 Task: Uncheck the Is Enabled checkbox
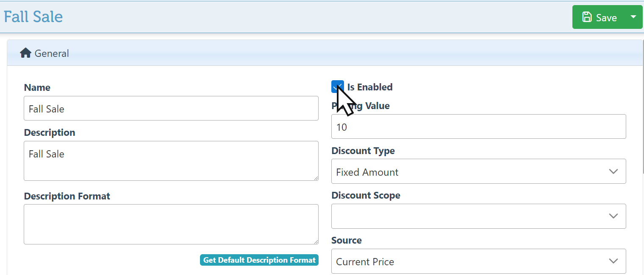pyautogui.click(x=337, y=87)
